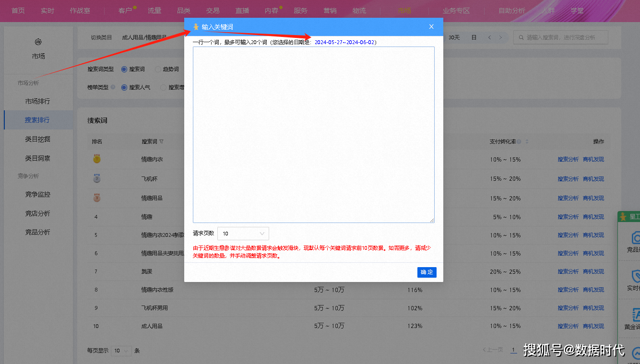The width and height of the screenshot is (640, 364).
Task: Click the 排名 column header
Action: (97, 141)
